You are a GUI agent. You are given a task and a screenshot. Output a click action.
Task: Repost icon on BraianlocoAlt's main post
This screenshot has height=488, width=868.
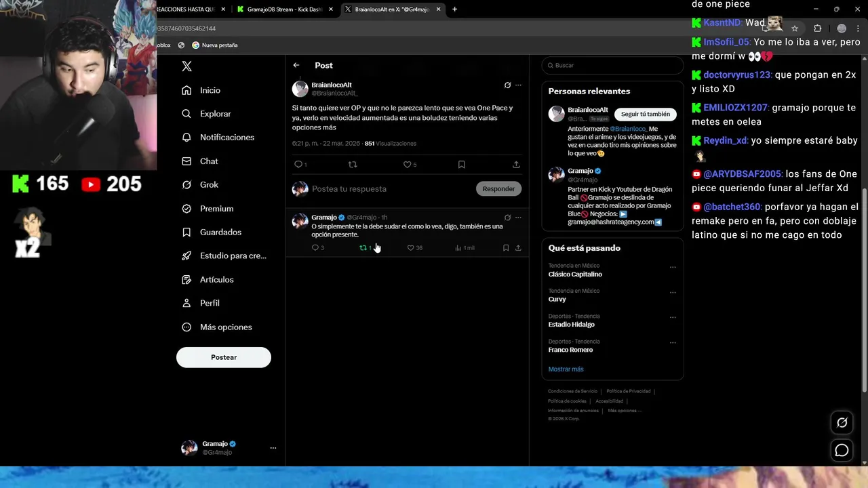pyautogui.click(x=352, y=164)
